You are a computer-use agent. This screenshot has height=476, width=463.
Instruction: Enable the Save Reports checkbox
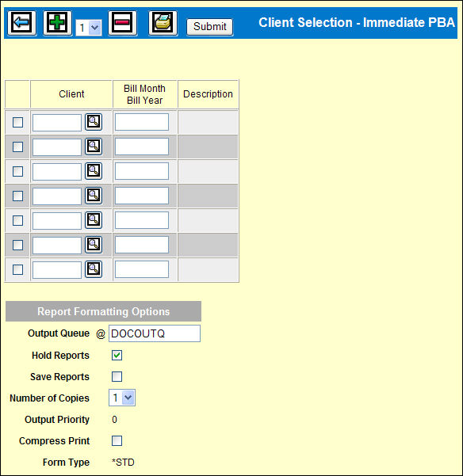click(117, 377)
